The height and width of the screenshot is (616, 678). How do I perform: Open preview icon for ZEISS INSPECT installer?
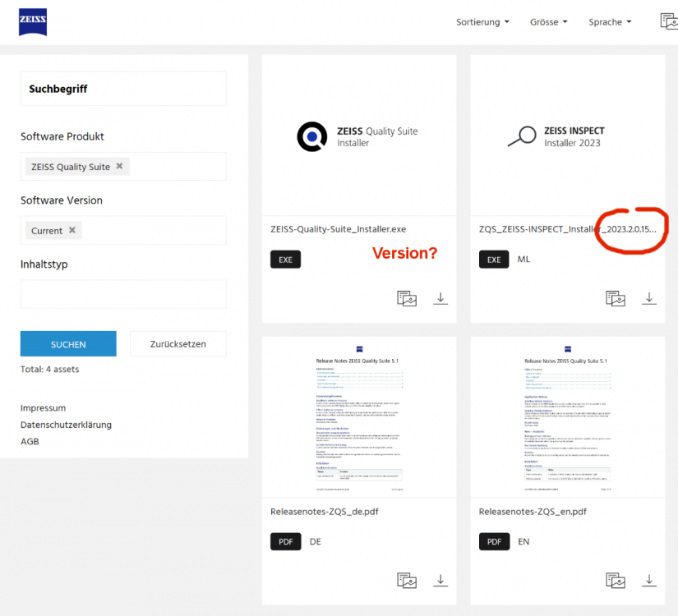pyautogui.click(x=616, y=298)
